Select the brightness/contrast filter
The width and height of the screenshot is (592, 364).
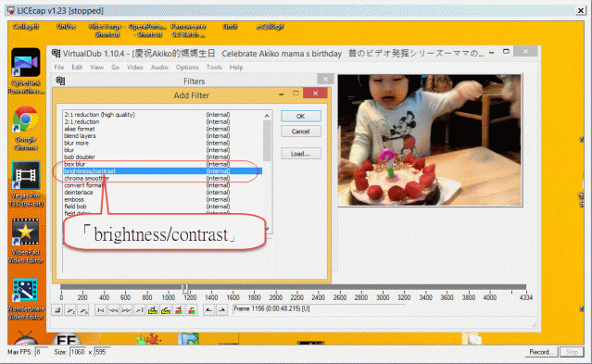[x=163, y=171]
